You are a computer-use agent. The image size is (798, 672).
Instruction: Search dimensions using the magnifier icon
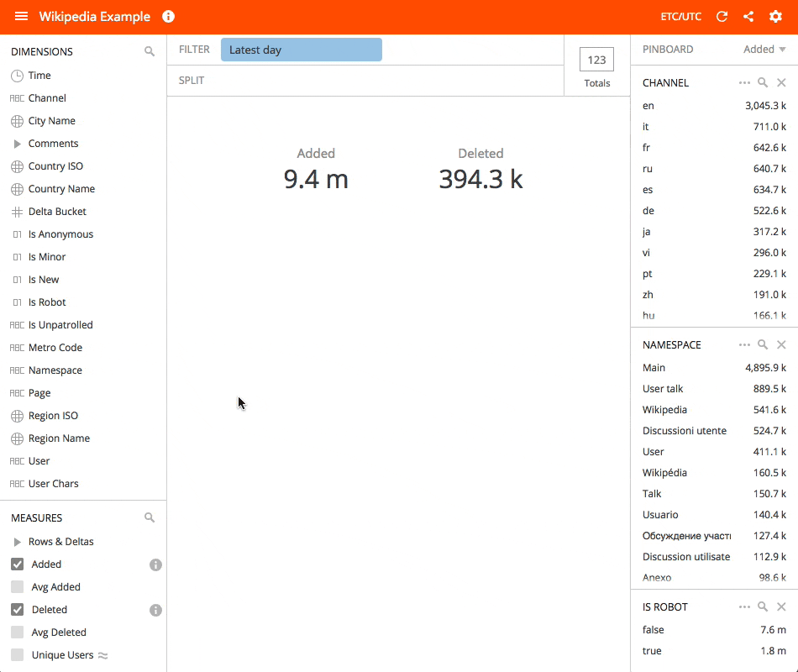150,51
